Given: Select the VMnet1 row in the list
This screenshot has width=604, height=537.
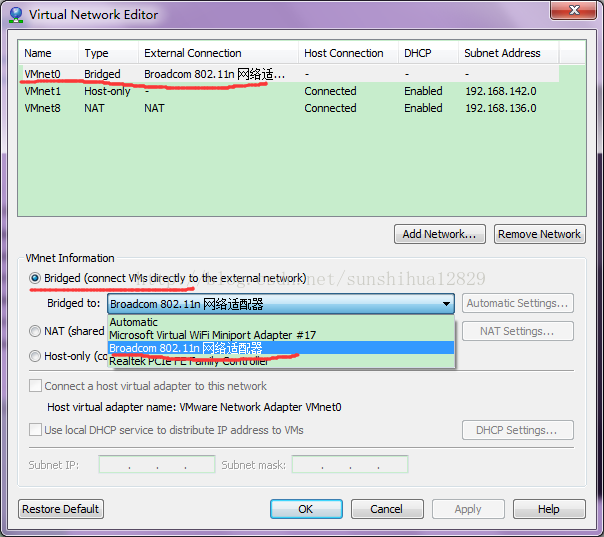Looking at the screenshot, I should pos(289,91).
